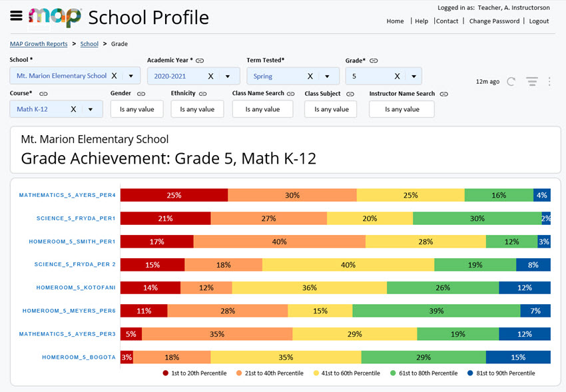Image resolution: width=566 pixels, height=392 pixels.
Task: Open the Help menu
Action: 422,21
